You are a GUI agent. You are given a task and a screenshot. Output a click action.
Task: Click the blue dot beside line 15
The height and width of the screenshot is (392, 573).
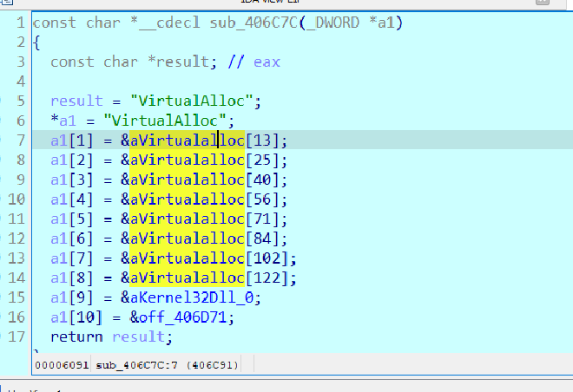[7, 297]
